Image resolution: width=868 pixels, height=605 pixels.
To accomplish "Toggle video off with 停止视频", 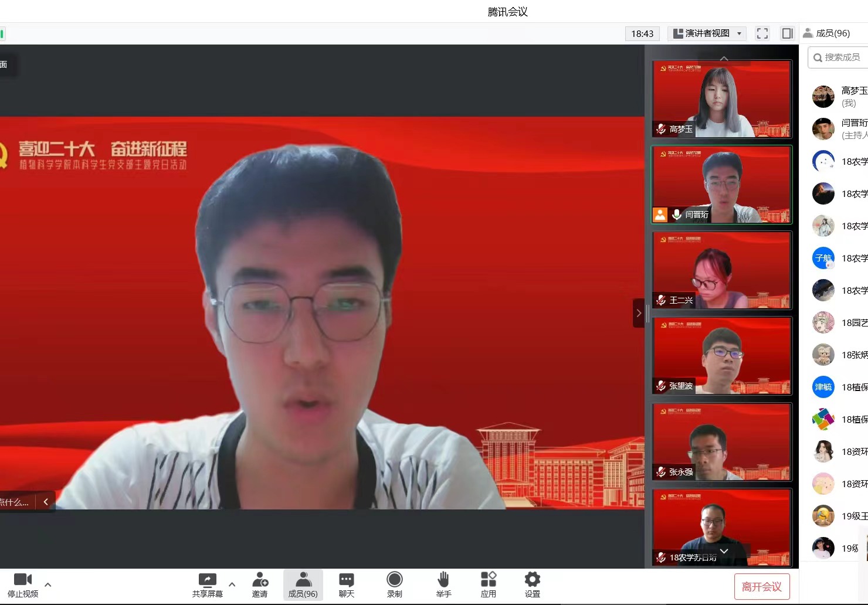I will [23, 580].
